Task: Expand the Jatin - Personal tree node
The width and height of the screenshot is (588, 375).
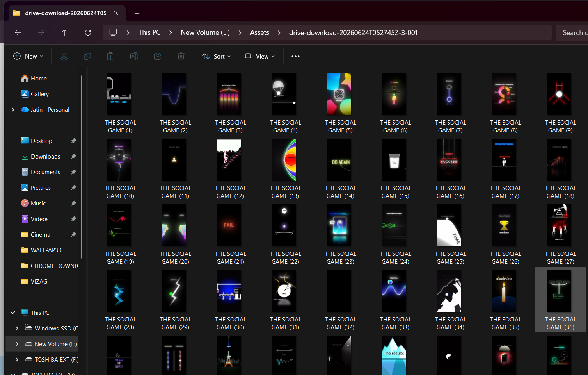Action: 13,109
